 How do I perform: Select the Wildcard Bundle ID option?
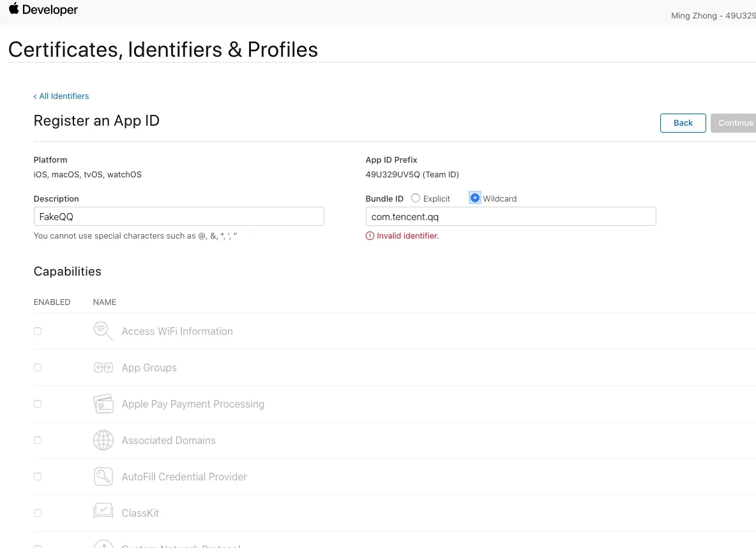tap(475, 198)
